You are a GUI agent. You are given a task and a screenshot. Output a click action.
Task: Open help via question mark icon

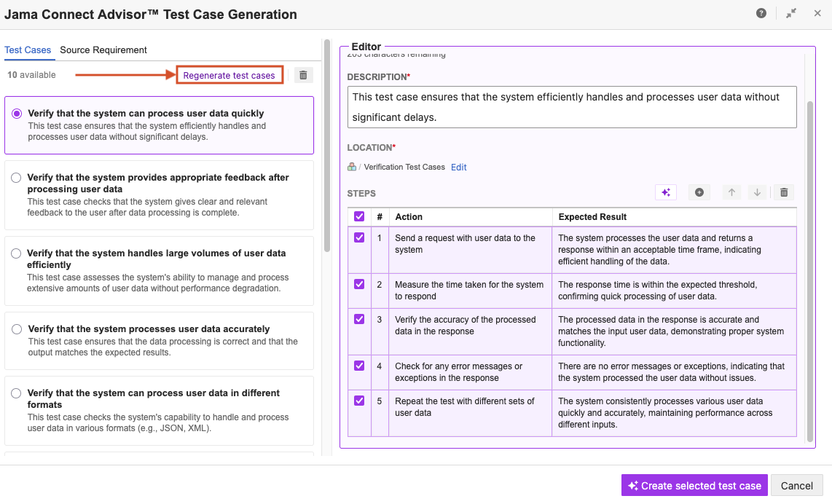click(x=761, y=13)
